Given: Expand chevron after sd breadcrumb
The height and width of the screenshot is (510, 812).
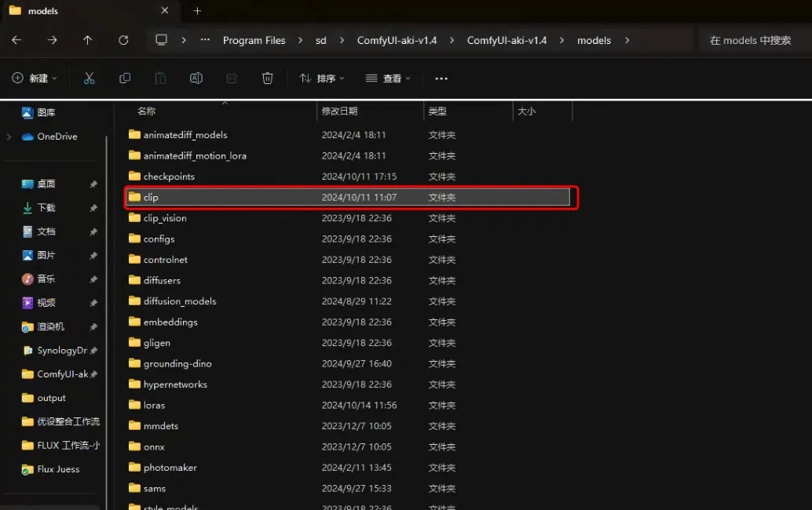Looking at the screenshot, I should point(342,40).
